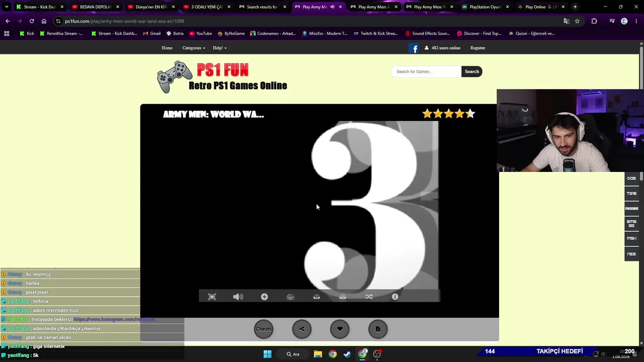Image resolution: width=644 pixels, height=362 pixels.
Task: Expand the Help! dropdown menu
Action: point(219,48)
